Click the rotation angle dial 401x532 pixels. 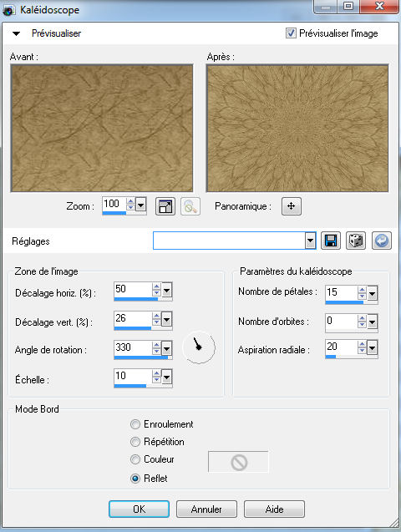click(199, 347)
